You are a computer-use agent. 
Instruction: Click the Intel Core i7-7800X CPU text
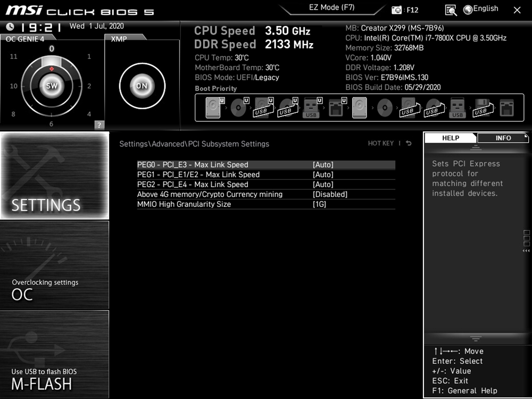(x=426, y=38)
